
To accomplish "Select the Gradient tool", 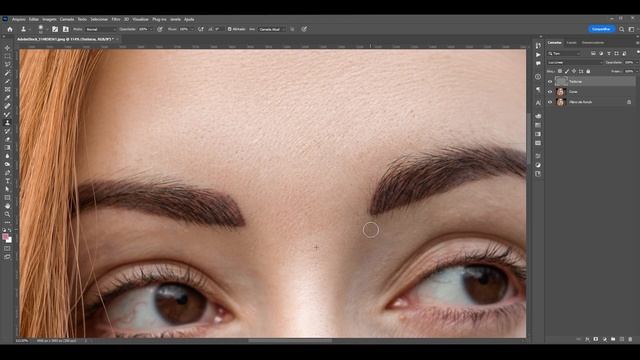I will point(7,147).
